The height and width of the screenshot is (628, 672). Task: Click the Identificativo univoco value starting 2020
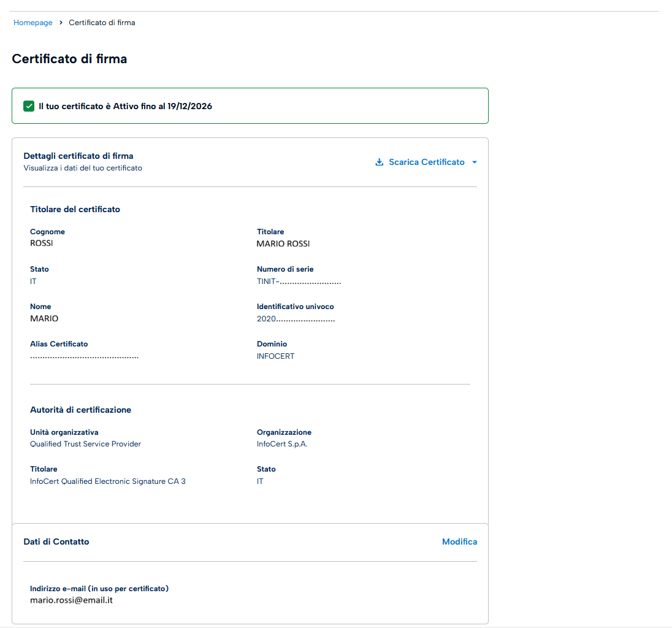tap(296, 319)
